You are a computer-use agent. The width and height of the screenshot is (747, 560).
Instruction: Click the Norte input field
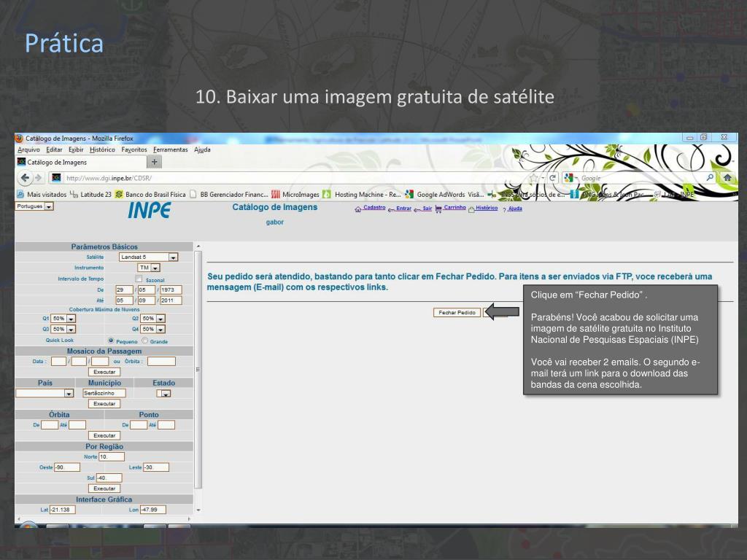(112, 456)
